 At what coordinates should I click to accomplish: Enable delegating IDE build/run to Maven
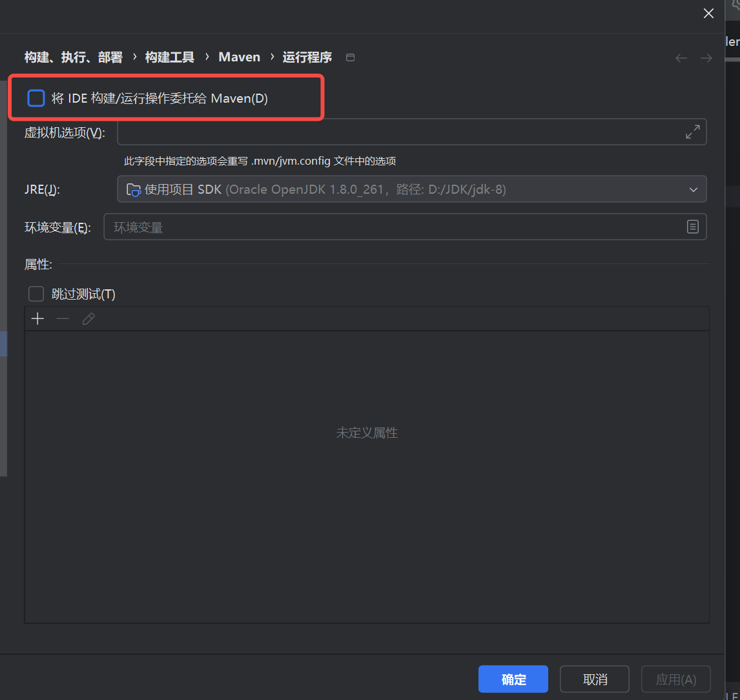tap(36, 98)
